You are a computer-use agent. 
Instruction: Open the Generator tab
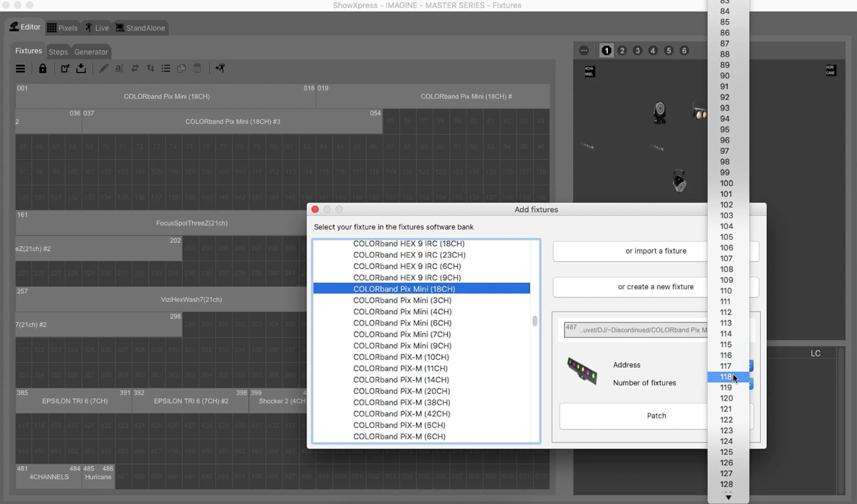pyautogui.click(x=91, y=52)
